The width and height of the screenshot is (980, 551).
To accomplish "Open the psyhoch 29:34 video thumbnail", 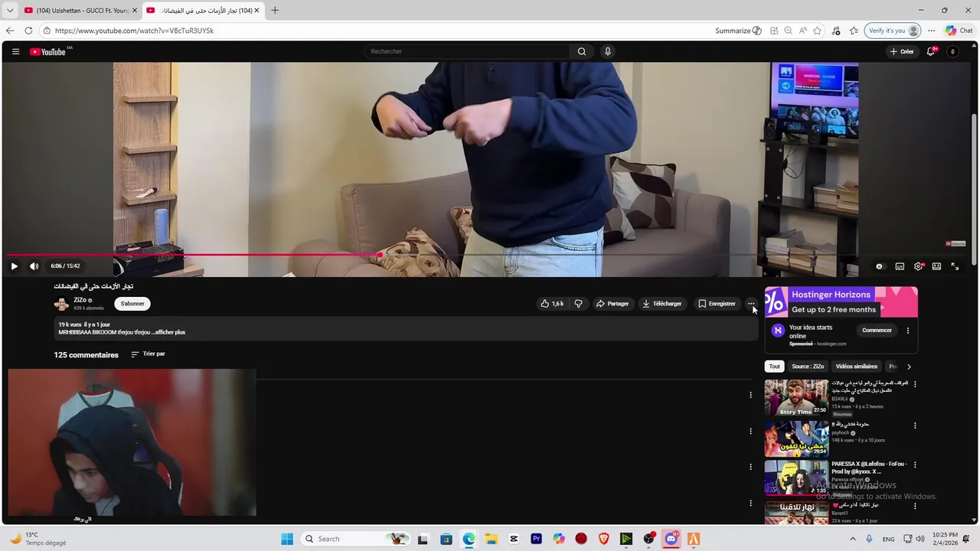I will point(796,439).
